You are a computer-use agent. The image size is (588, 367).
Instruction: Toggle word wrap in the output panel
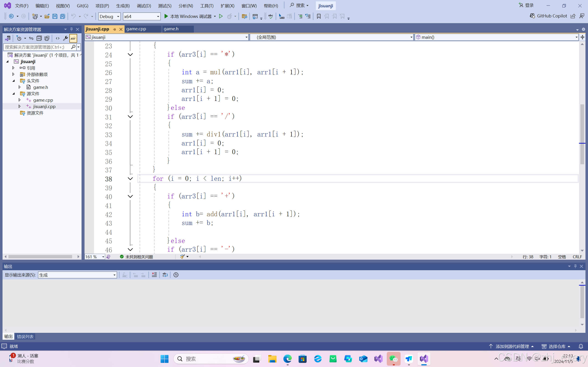point(165,275)
